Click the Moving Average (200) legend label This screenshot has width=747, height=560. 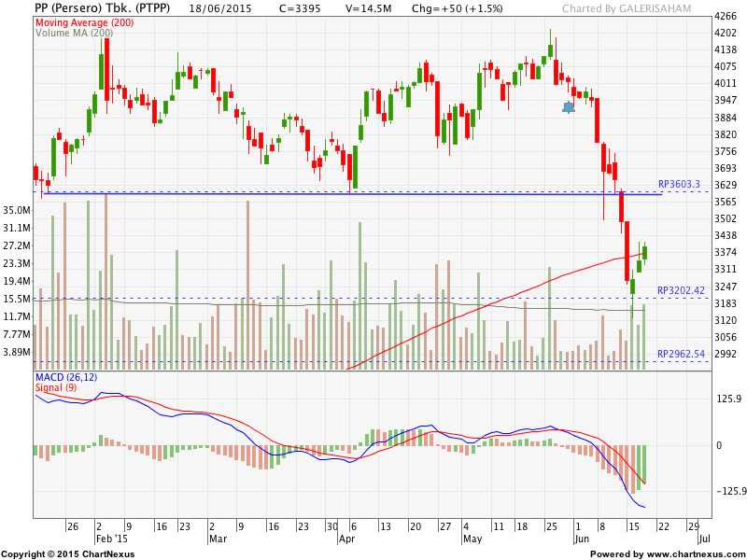coord(83,21)
